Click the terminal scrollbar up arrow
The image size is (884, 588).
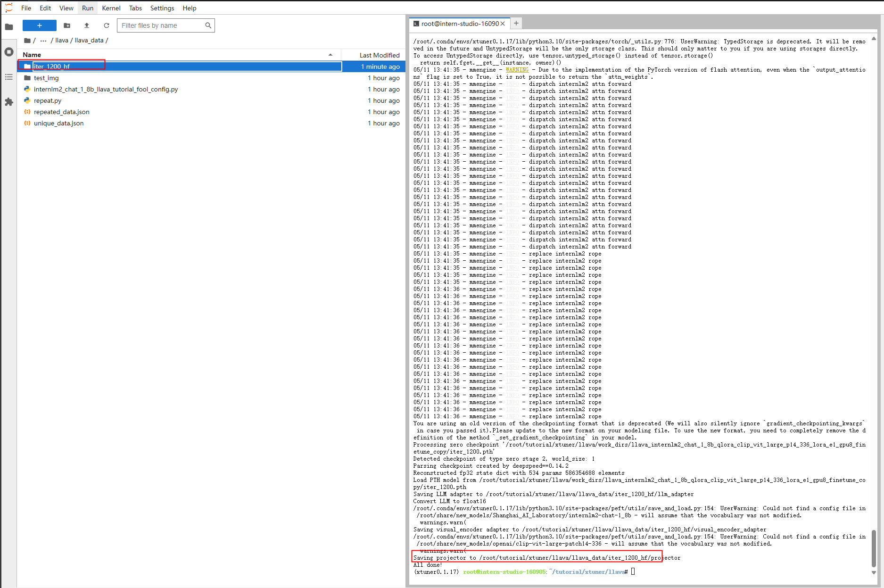click(874, 39)
